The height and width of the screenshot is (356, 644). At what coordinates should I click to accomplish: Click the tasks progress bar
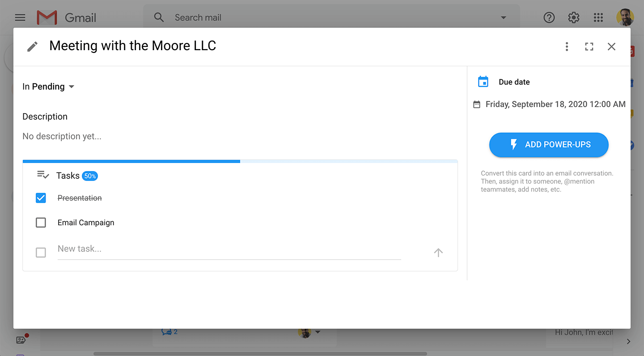pyautogui.click(x=240, y=161)
